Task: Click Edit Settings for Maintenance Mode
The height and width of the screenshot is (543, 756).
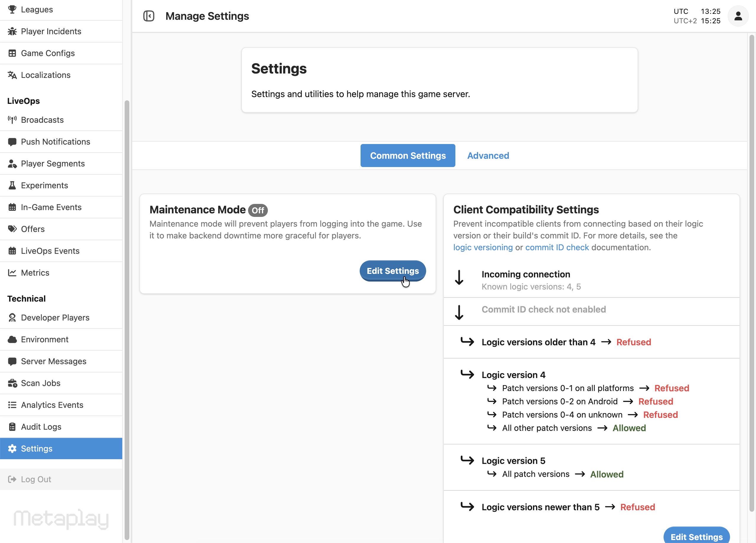Action: coord(392,271)
